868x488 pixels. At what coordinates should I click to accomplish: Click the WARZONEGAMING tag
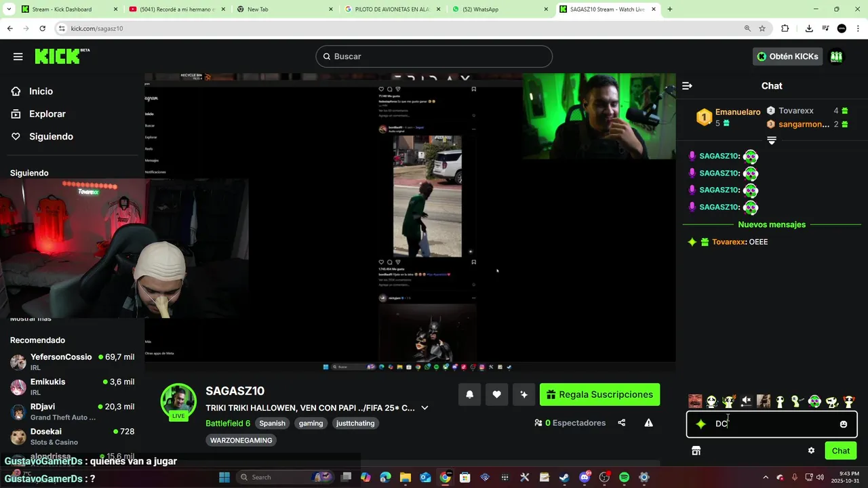coord(241,441)
